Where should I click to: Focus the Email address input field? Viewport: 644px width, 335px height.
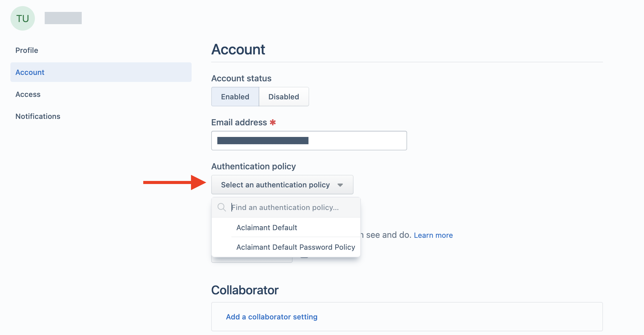(x=309, y=141)
